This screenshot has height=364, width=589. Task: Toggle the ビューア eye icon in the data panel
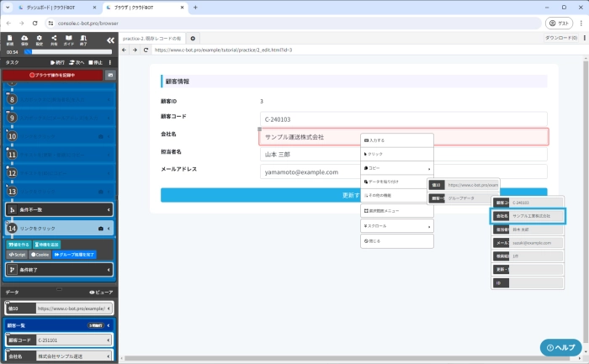pos(100,292)
